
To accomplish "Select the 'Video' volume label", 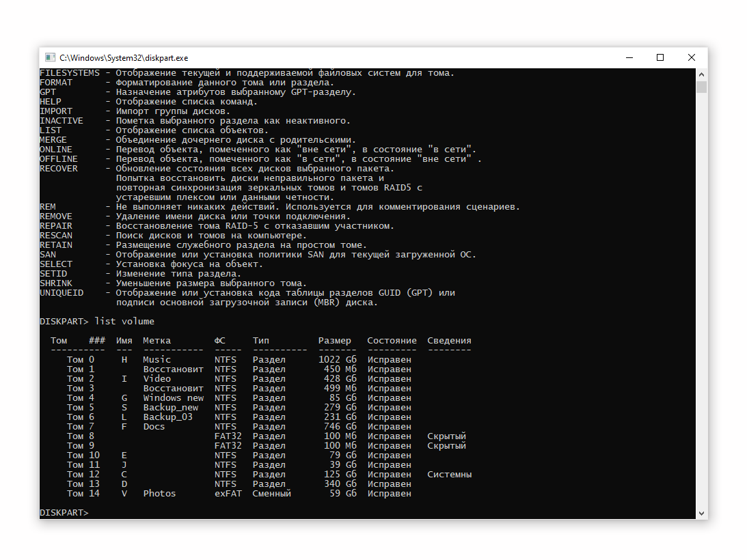I will click(x=157, y=378).
